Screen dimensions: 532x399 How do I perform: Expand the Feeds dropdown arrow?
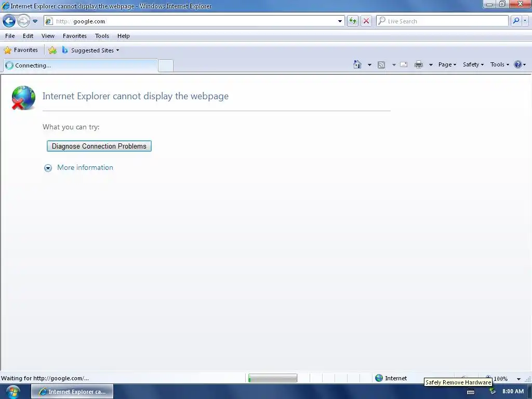394,64
